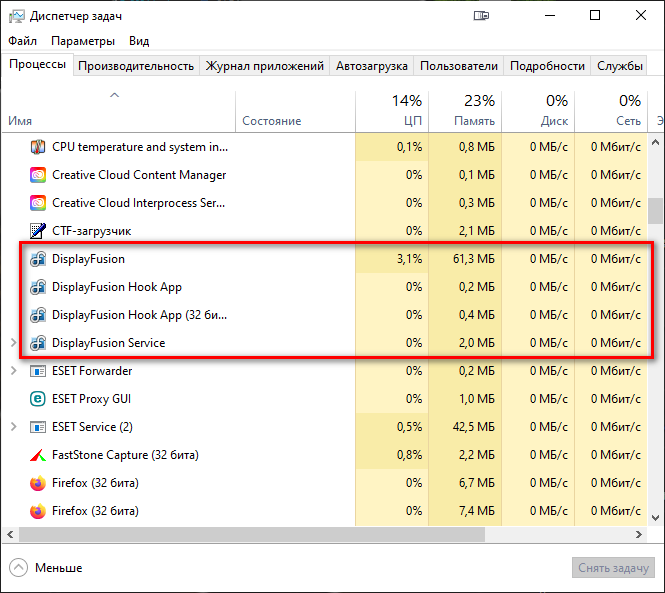Image resolution: width=665 pixels, height=593 pixels.
Task: Select the ESET Service (2) name
Action: (92, 427)
